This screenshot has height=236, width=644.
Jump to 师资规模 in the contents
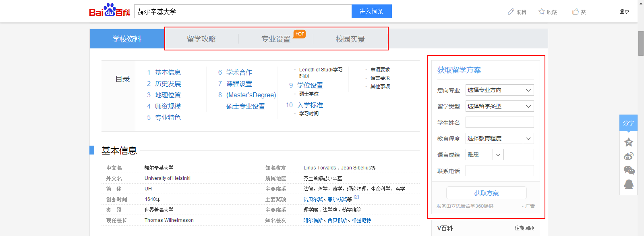(168, 106)
